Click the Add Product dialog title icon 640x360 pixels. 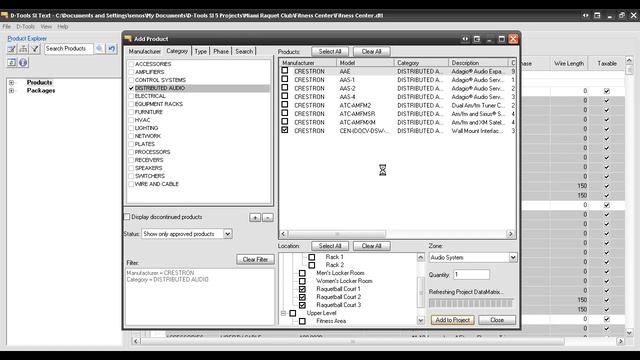pyautogui.click(x=128, y=38)
